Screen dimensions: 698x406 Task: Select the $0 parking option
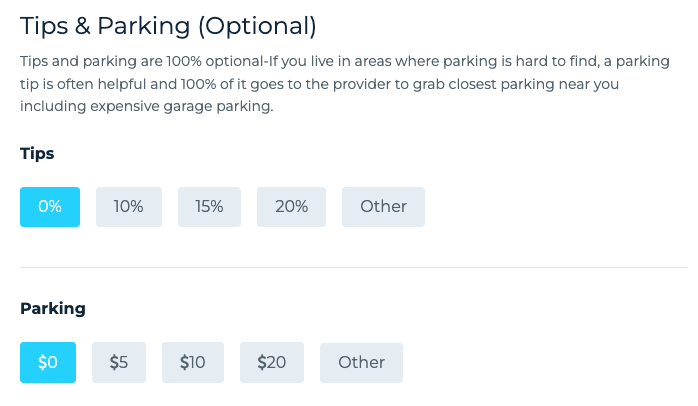(x=48, y=363)
